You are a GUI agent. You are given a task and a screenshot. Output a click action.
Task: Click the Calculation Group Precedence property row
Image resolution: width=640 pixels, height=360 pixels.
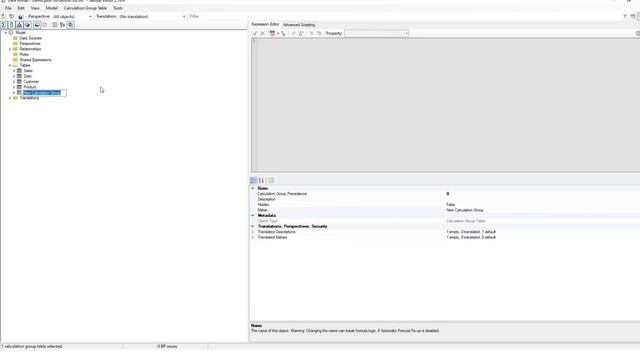pos(445,194)
